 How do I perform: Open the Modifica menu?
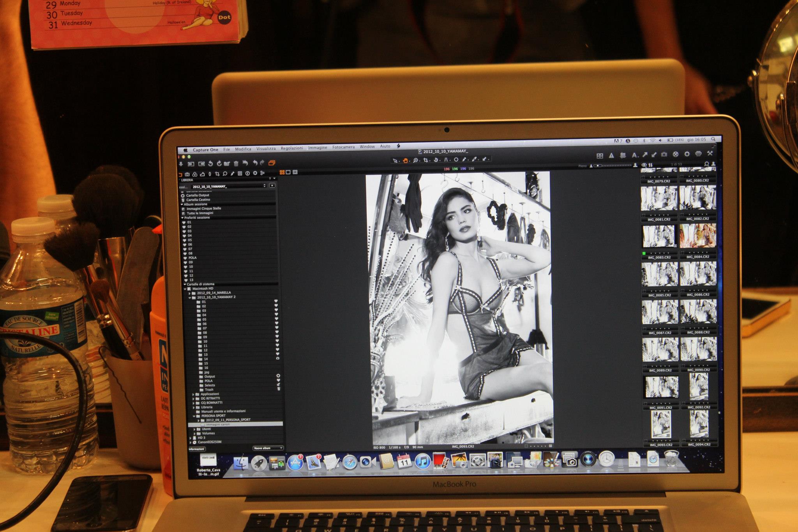243,149
